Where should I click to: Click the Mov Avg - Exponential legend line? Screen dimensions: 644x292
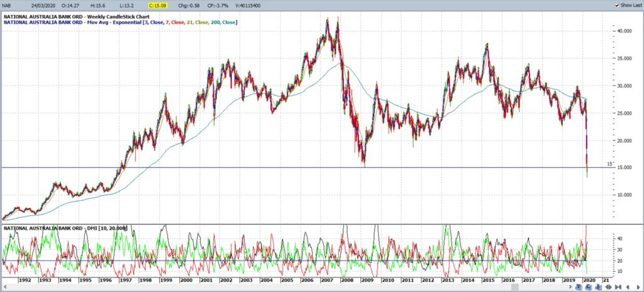coord(120,22)
